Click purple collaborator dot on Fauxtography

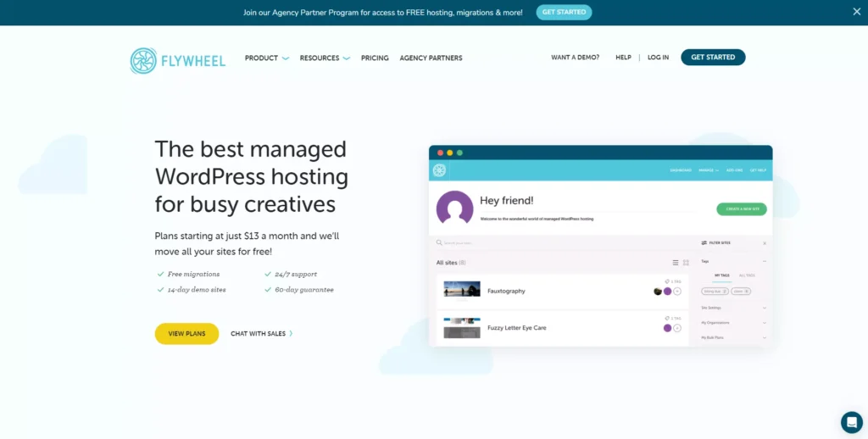pos(668,292)
